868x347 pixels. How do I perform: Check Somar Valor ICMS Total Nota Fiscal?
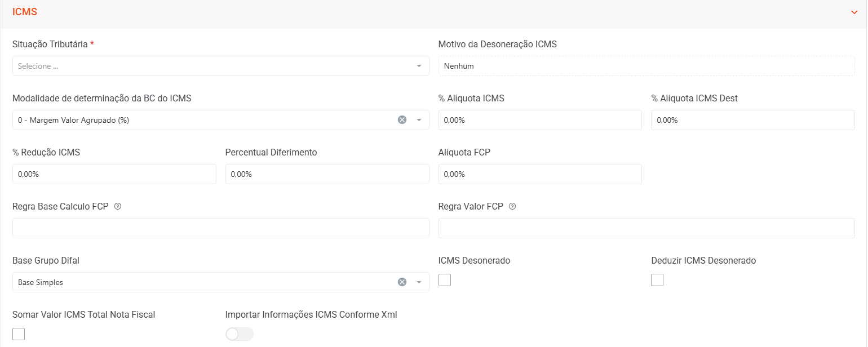point(19,334)
